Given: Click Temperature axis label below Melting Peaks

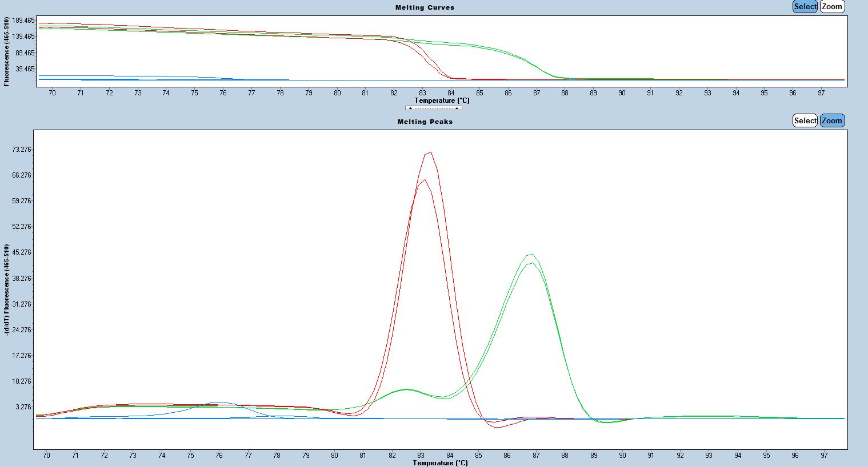Looking at the screenshot, I should [x=440, y=462].
